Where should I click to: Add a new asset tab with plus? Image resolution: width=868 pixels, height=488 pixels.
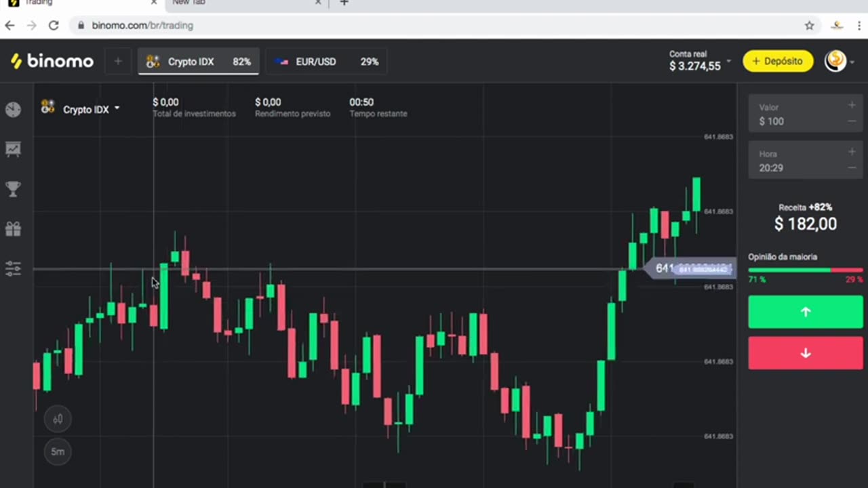[x=117, y=61]
